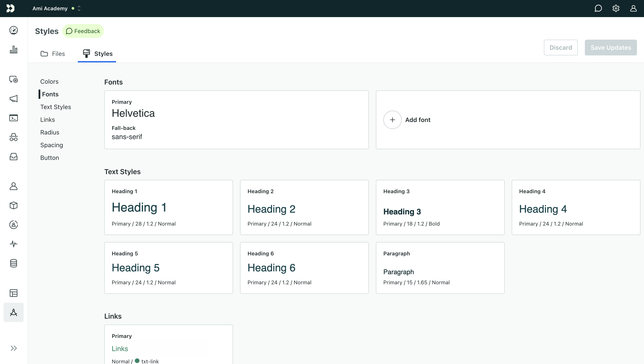Select the Styles tab with paint roller
The width and height of the screenshot is (644, 364).
click(97, 54)
